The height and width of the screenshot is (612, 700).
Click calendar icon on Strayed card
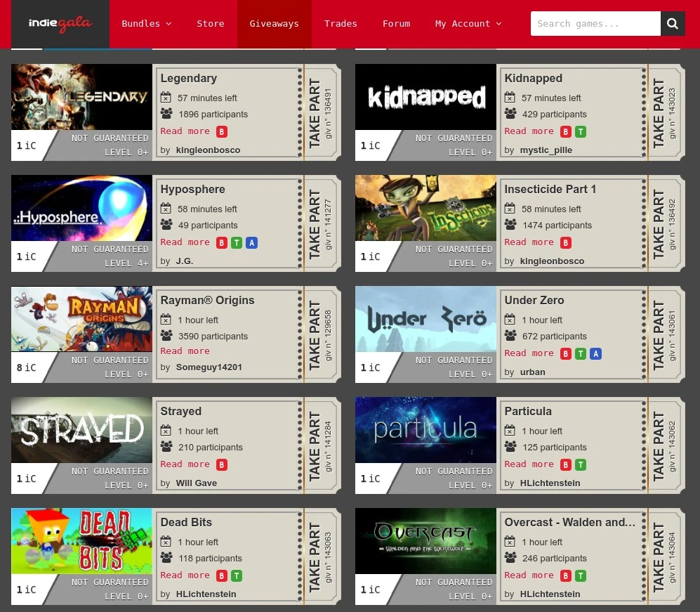[166, 431]
